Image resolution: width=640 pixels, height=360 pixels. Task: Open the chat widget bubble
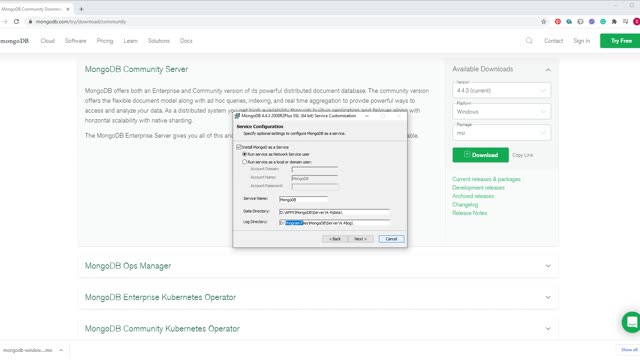click(631, 322)
